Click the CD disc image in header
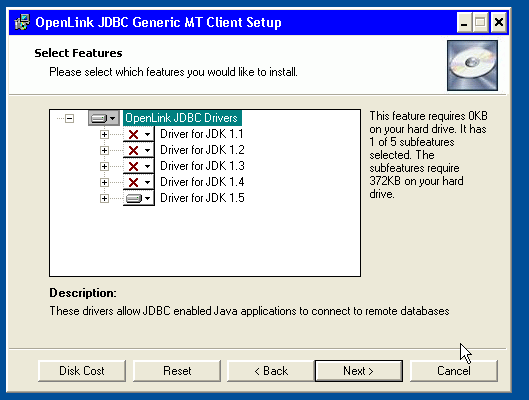The image size is (529, 400). tap(472, 65)
